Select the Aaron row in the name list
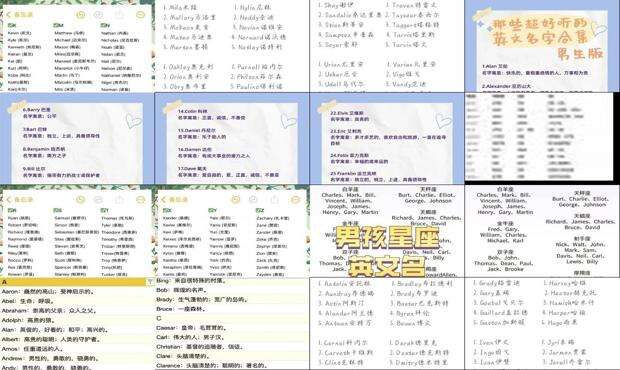This screenshot has height=370, width=620. point(77,291)
